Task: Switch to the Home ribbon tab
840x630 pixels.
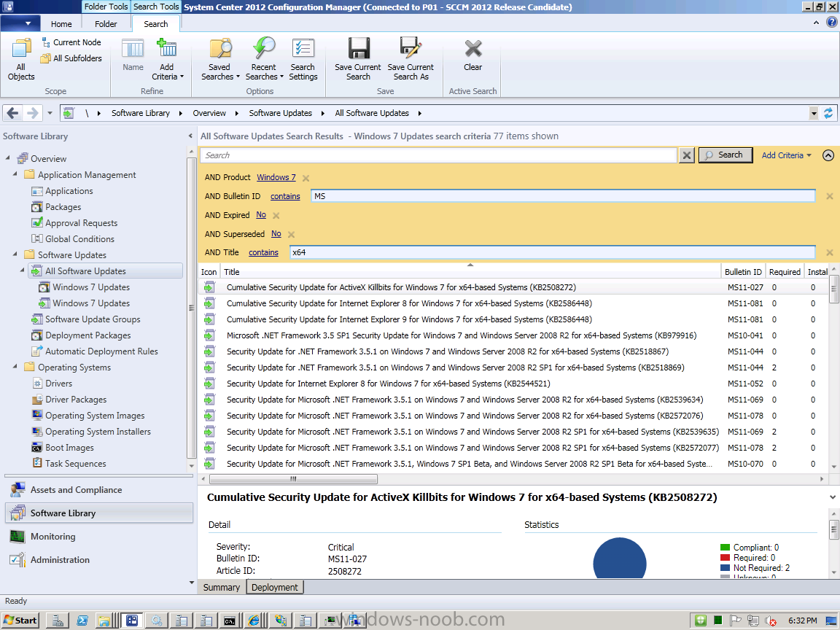Action: click(61, 24)
